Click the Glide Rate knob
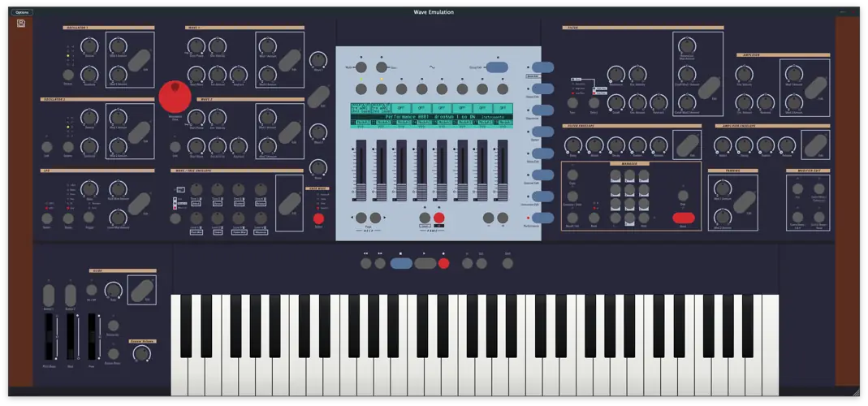The height and width of the screenshot is (406, 868). (x=113, y=290)
